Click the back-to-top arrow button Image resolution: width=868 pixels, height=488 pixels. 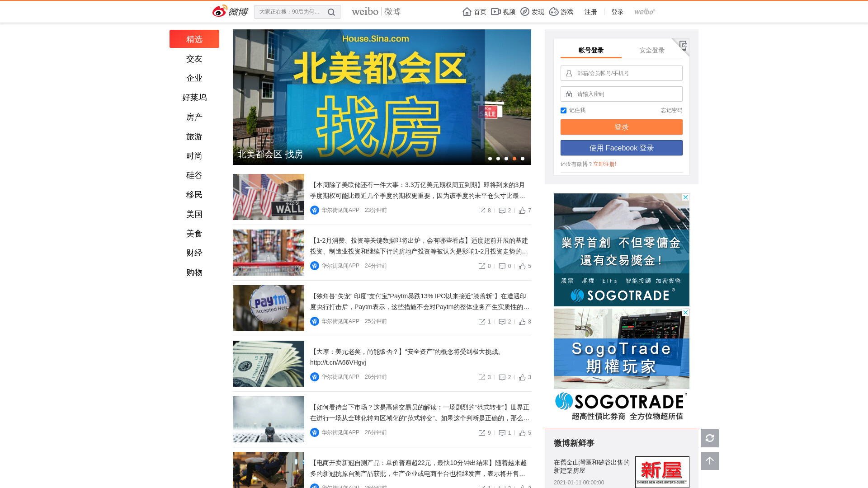click(710, 461)
